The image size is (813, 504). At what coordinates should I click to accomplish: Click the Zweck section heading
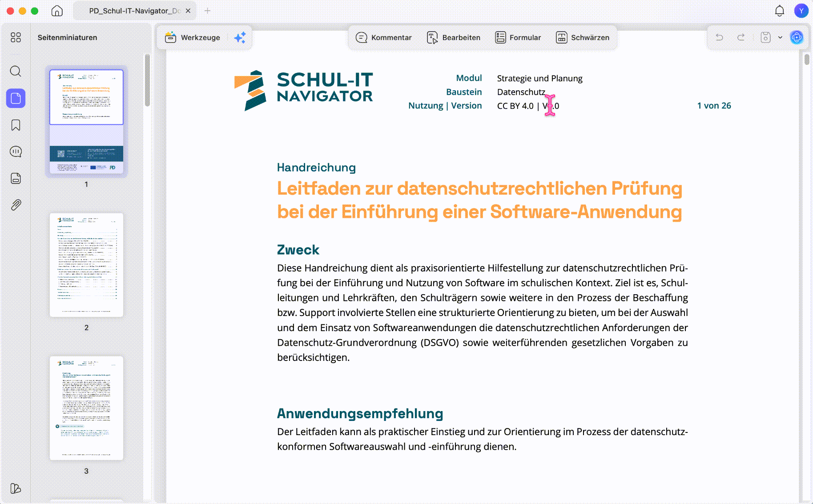[298, 250]
